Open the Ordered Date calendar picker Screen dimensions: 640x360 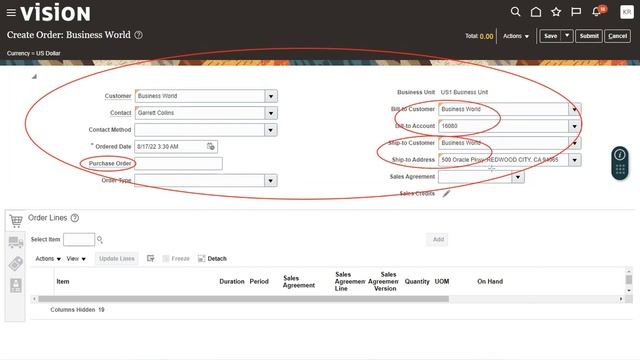[x=211, y=147]
